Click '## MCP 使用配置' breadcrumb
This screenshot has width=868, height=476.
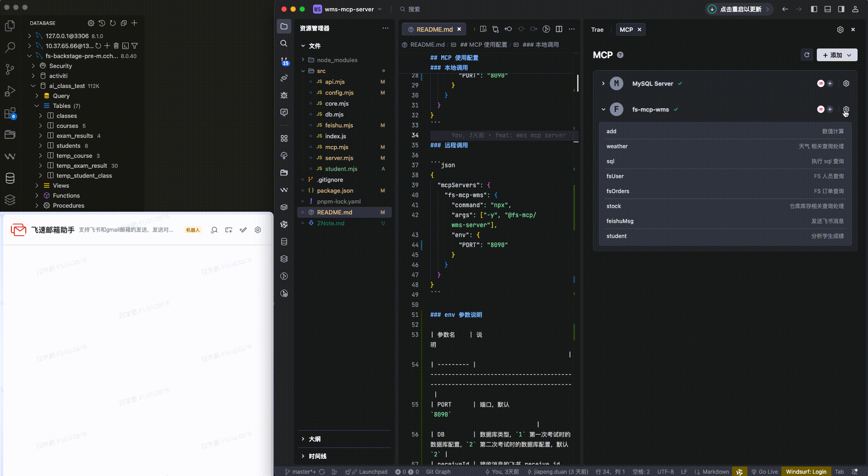coord(483,44)
